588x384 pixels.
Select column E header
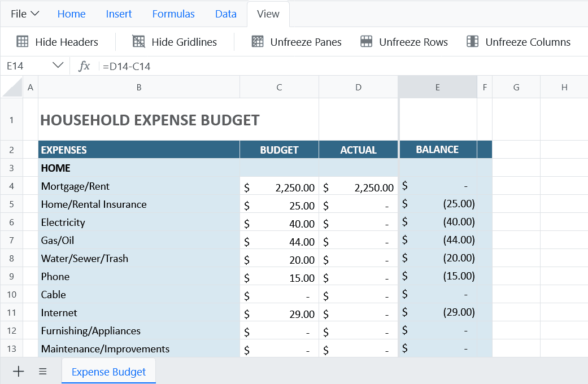point(438,87)
